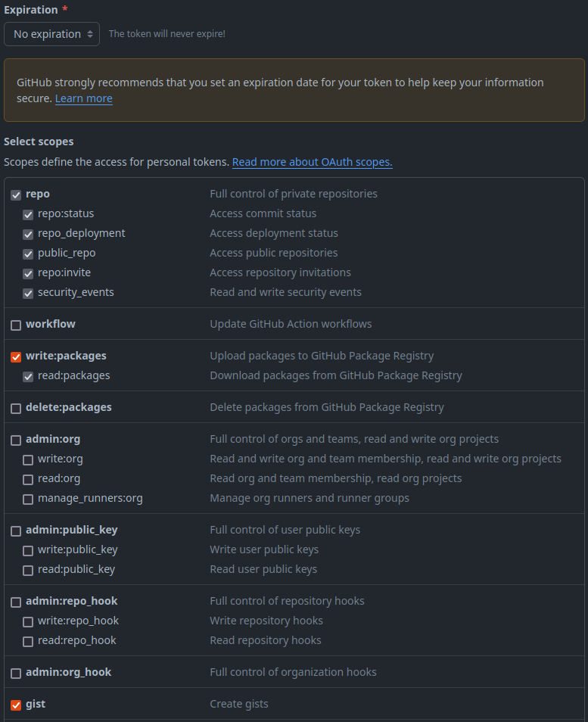Viewport: 588px width, 722px height.
Task: Click 'Write user public keys' description
Action: (264, 549)
